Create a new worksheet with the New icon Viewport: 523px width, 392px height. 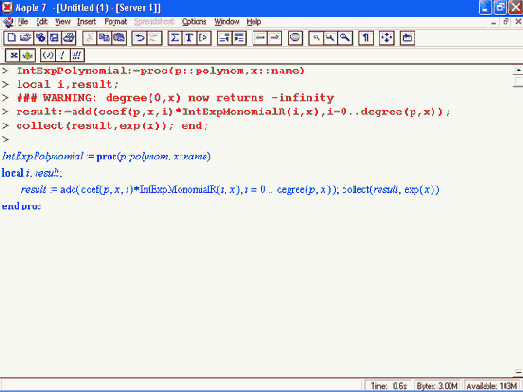coord(11,38)
